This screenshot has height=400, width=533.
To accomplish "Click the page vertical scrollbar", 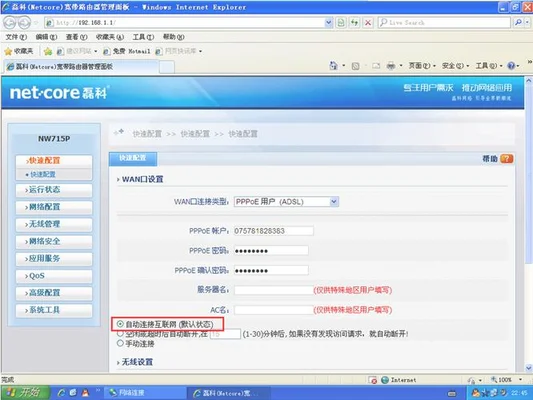I will click(529, 224).
